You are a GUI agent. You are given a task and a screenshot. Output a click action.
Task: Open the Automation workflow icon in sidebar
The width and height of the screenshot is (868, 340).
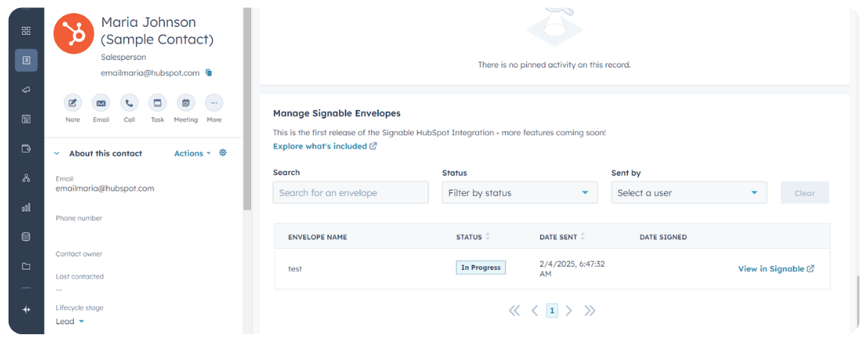click(26, 178)
